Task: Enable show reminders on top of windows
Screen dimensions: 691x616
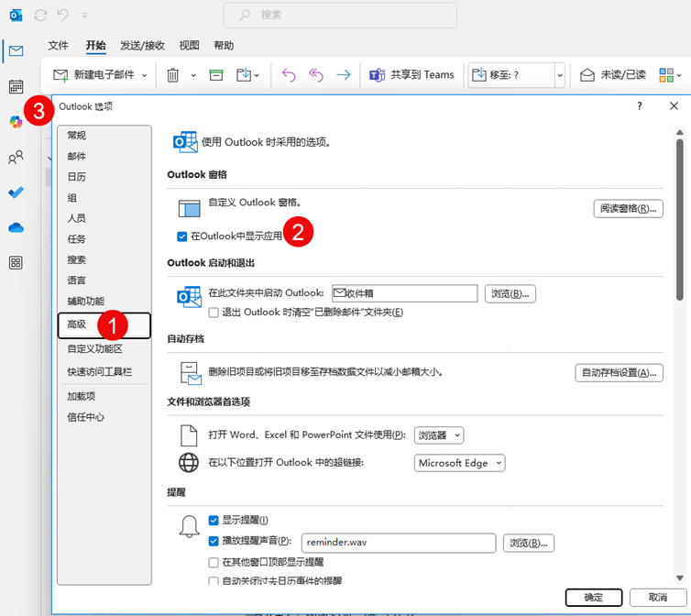Action: click(x=214, y=562)
